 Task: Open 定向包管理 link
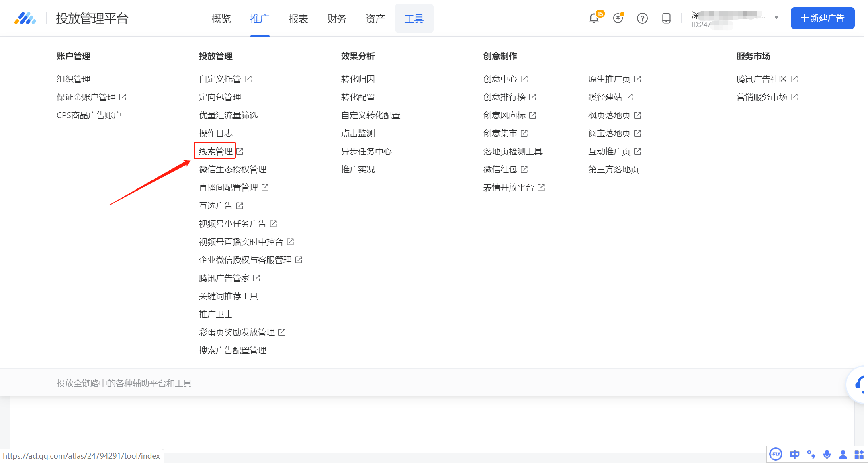point(220,97)
